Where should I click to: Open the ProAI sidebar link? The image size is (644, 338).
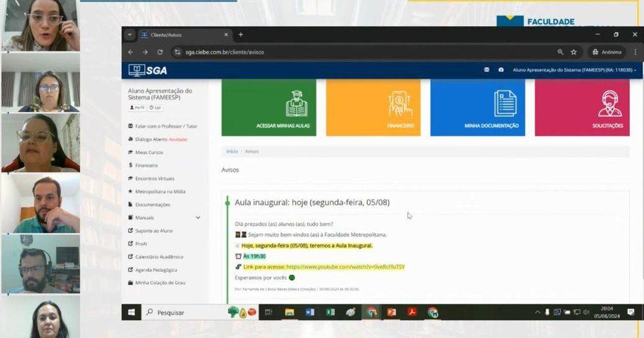pos(137,244)
